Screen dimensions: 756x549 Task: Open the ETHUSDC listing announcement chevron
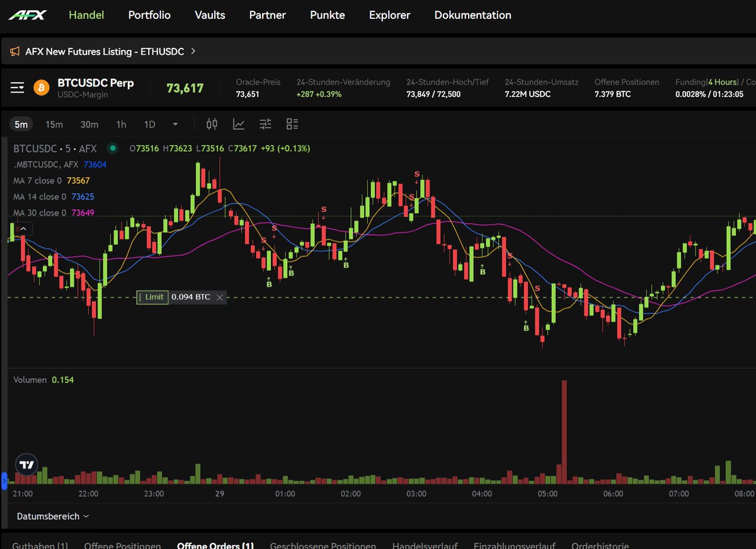pyautogui.click(x=193, y=51)
